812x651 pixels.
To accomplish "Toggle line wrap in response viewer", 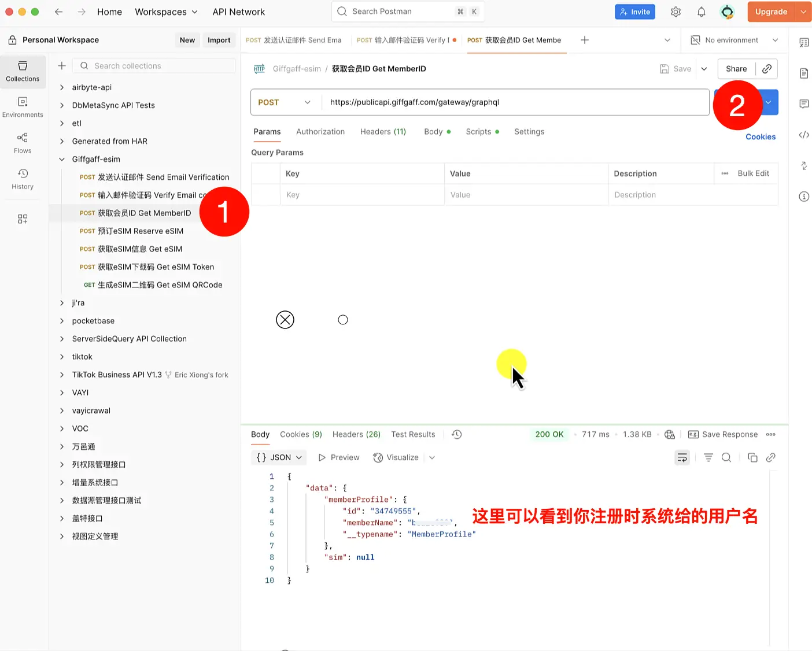I will pos(682,457).
